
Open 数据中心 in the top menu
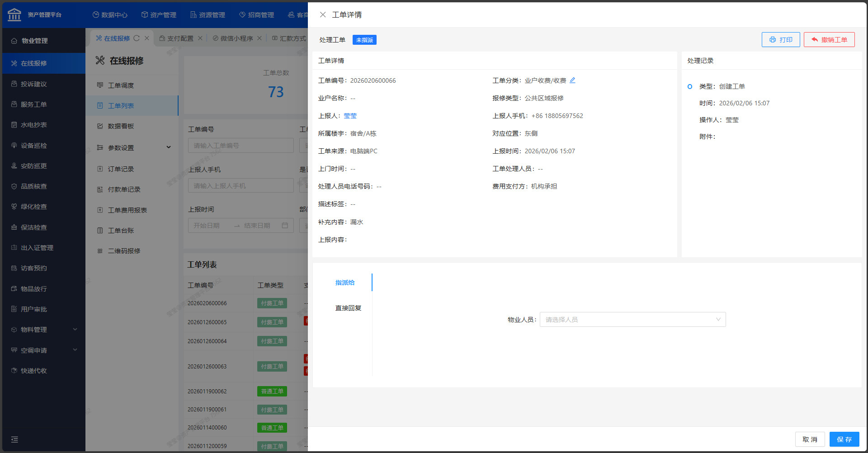110,15
